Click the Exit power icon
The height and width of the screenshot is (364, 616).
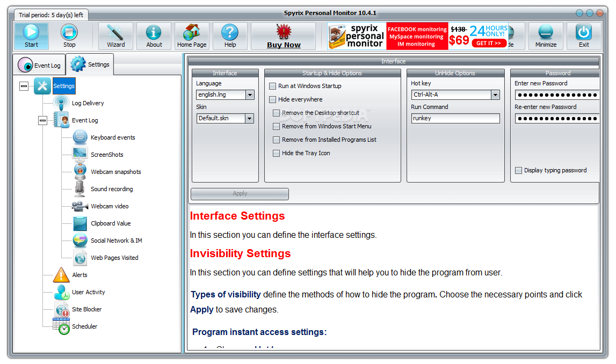point(584,32)
